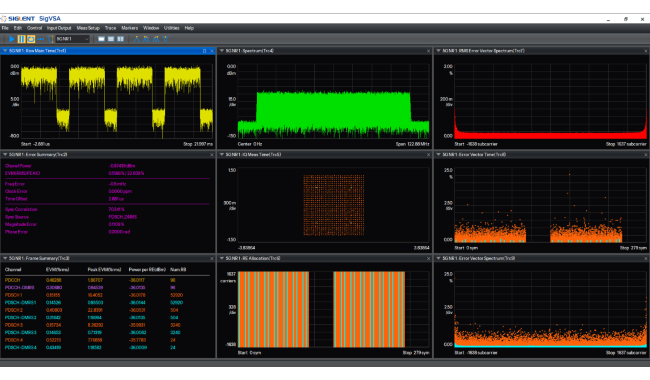The image size is (650, 380).
Task: Click the Power per RE(dBm) column header
Action: [x=147, y=270]
